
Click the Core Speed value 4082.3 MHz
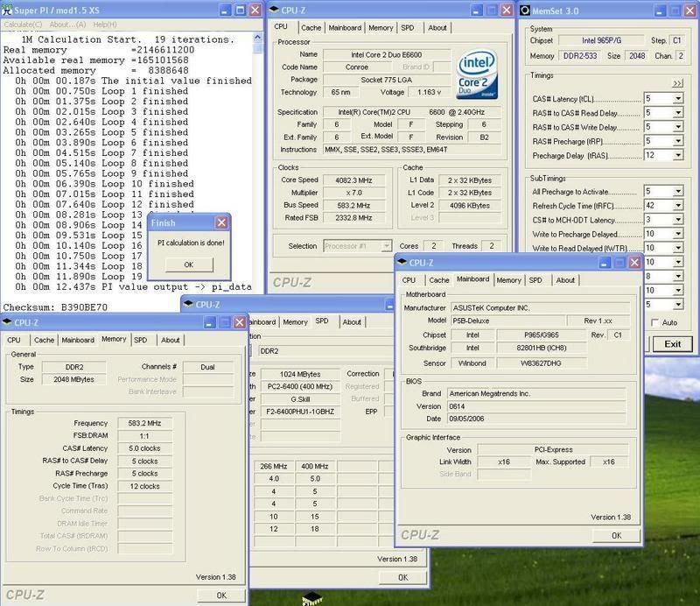tap(353, 180)
